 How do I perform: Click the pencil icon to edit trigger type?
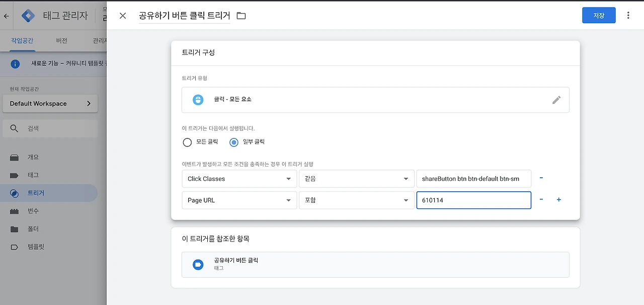tap(556, 100)
